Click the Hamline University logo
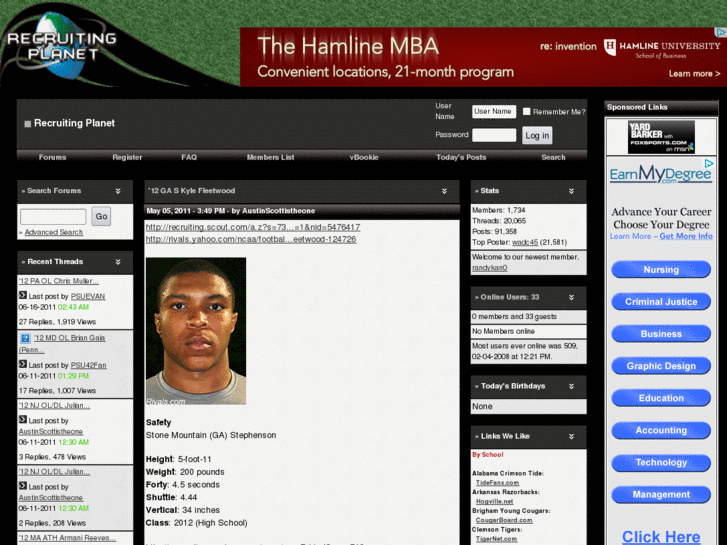The height and width of the screenshot is (545, 727). pyautogui.click(x=662, y=49)
